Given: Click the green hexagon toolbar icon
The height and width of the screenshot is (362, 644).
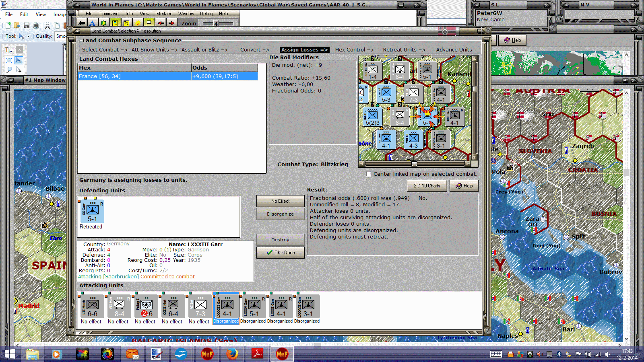Looking at the screenshot, I should click(x=104, y=23).
